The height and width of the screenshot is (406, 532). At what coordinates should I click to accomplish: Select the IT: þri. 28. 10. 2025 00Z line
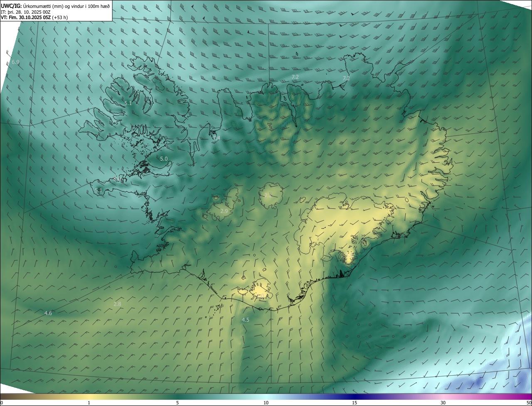click(25, 12)
